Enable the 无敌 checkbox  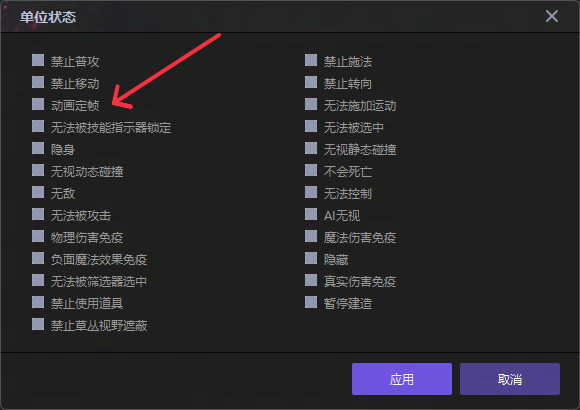point(38,192)
